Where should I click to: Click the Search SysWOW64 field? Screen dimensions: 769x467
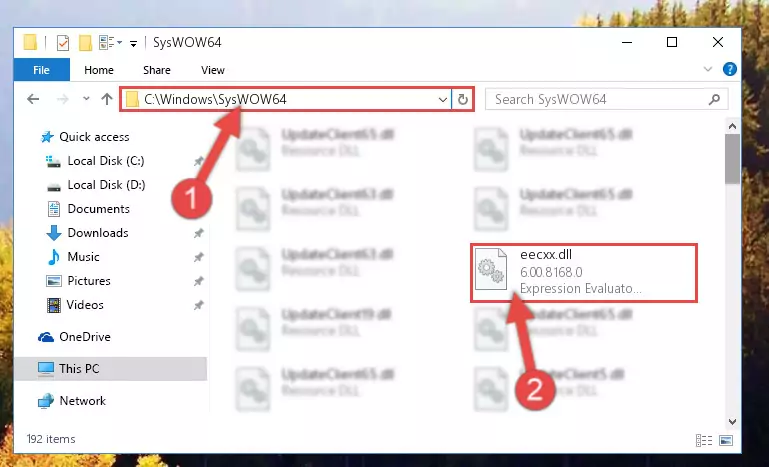coord(606,100)
